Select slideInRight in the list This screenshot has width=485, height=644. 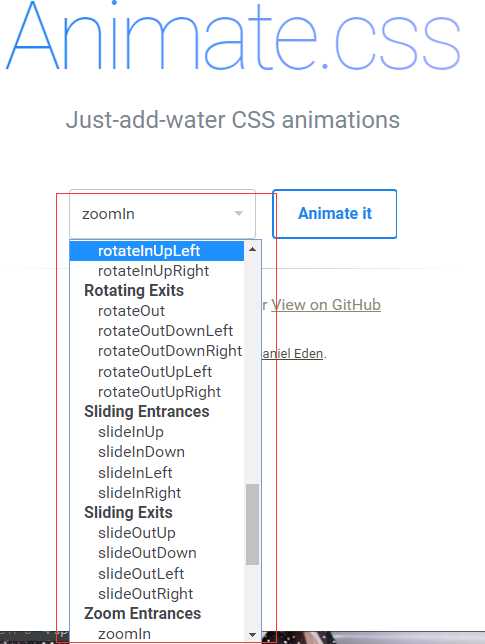click(x=157, y=493)
